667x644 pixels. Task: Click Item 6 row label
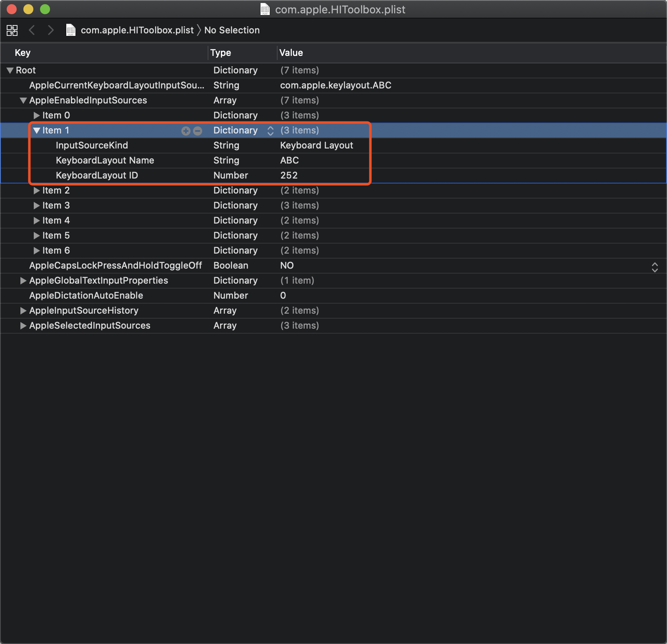(x=56, y=250)
